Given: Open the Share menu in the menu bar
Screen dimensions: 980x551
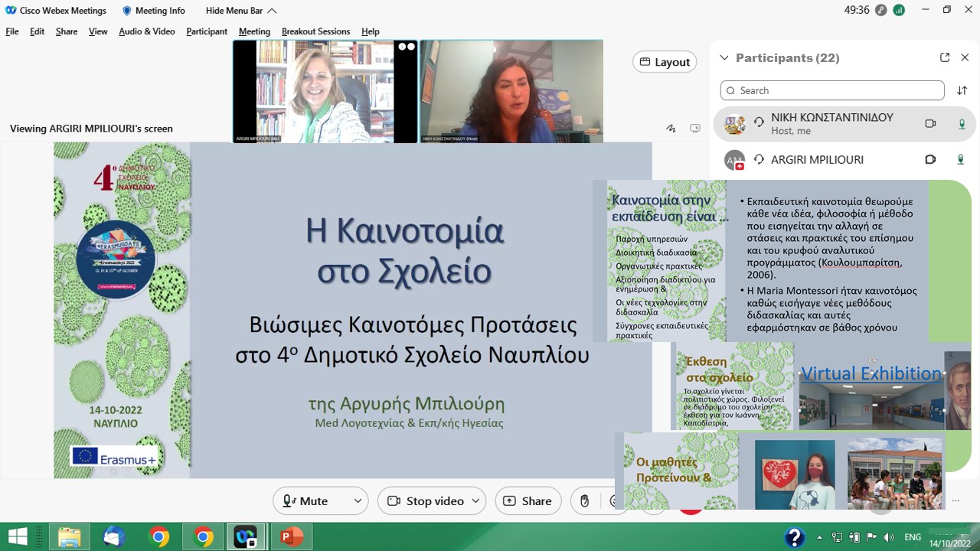Looking at the screenshot, I should (x=67, y=31).
